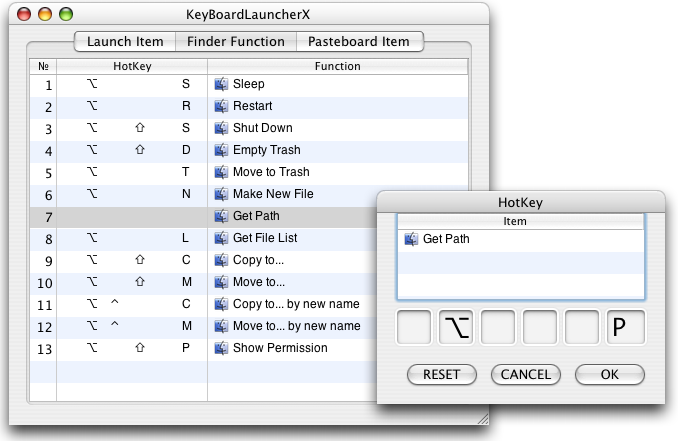Toggle the first empty modifier box in the HotKey panel
This screenshot has width=678, height=441.
coord(414,327)
